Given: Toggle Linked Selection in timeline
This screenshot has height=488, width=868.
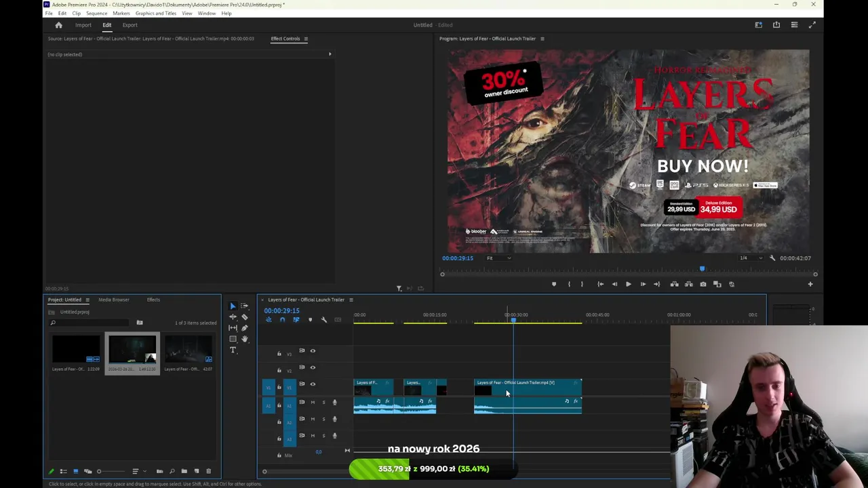Looking at the screenshot, I should pyautogui.click(x=296, y=320).
